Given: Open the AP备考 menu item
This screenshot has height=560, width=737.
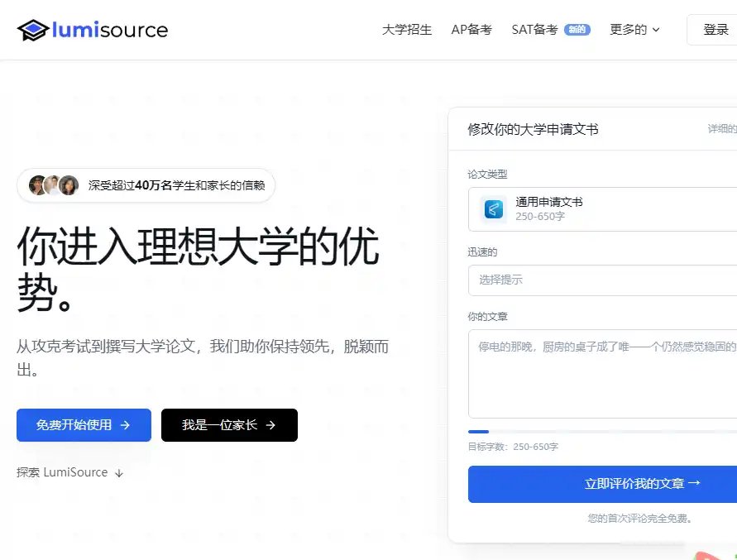Looking at the screenshot, I should click(471, 30).
